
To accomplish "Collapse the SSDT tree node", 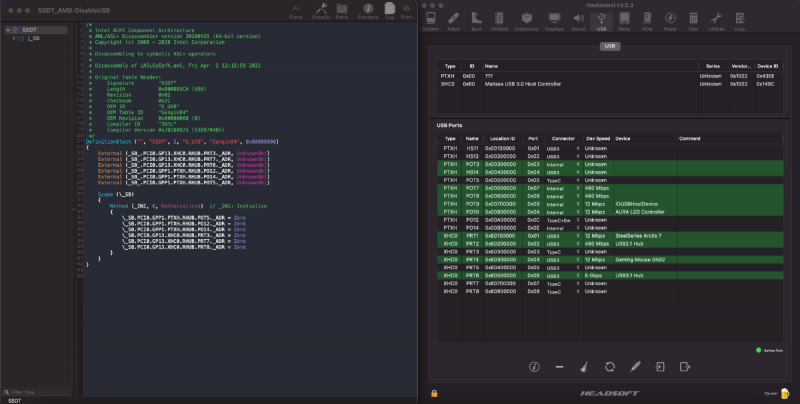I will (6, 31).
